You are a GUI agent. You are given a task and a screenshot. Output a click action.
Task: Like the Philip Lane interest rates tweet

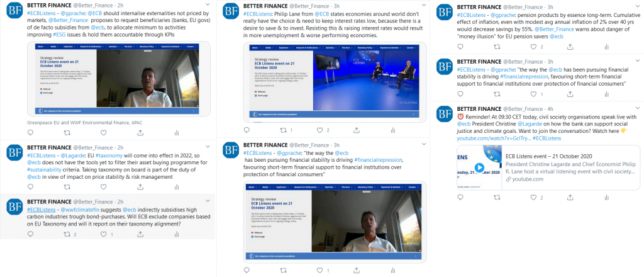[x=319, y=130]
